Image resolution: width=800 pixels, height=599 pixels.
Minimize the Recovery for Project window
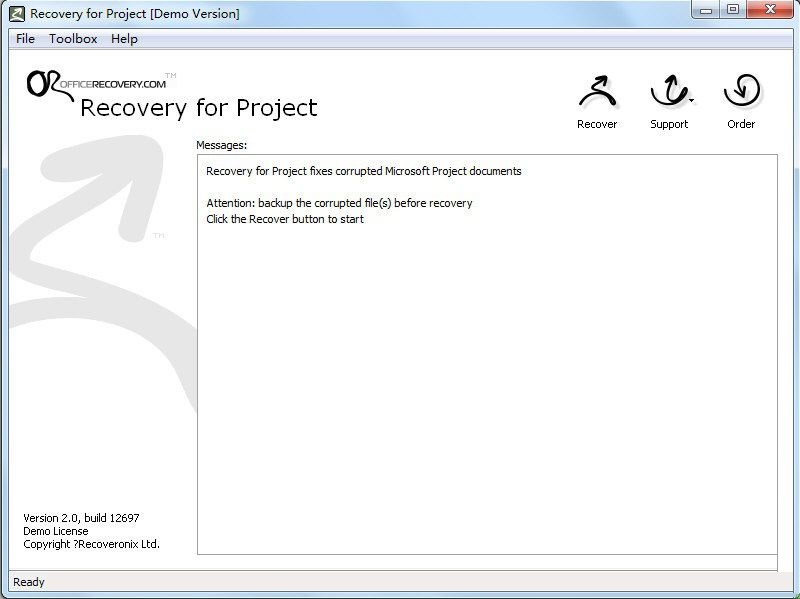[706, 10]
